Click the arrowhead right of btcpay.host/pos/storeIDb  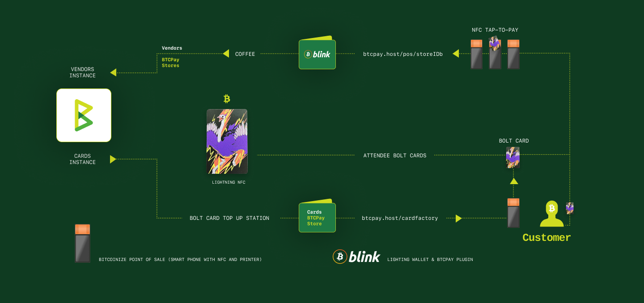pyautogui.click(x=456, y=54)
